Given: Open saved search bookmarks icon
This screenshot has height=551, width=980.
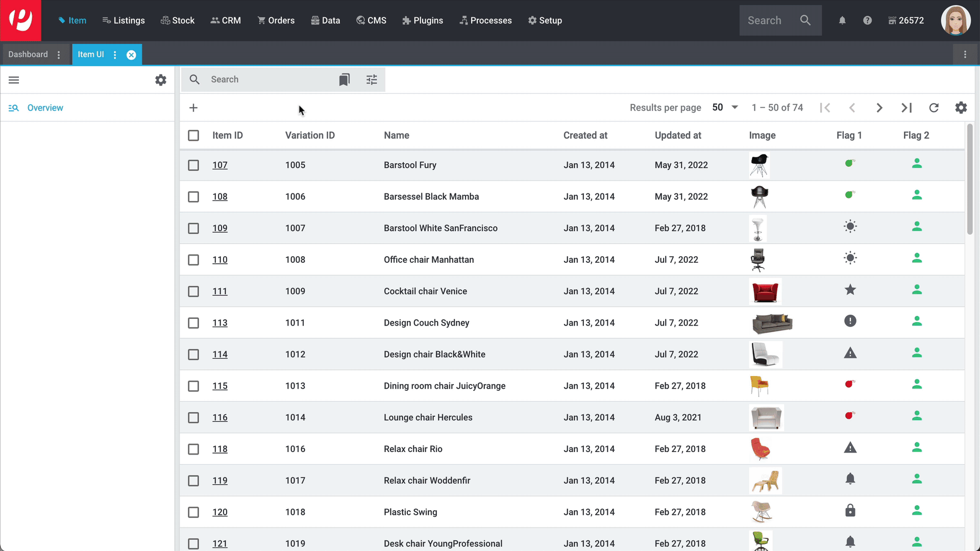Looking at the screenshot, I should click(345, 80).
